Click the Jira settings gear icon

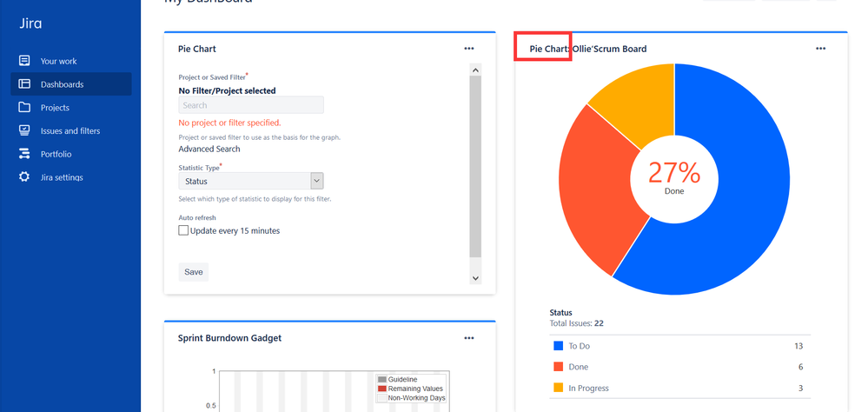24,177
